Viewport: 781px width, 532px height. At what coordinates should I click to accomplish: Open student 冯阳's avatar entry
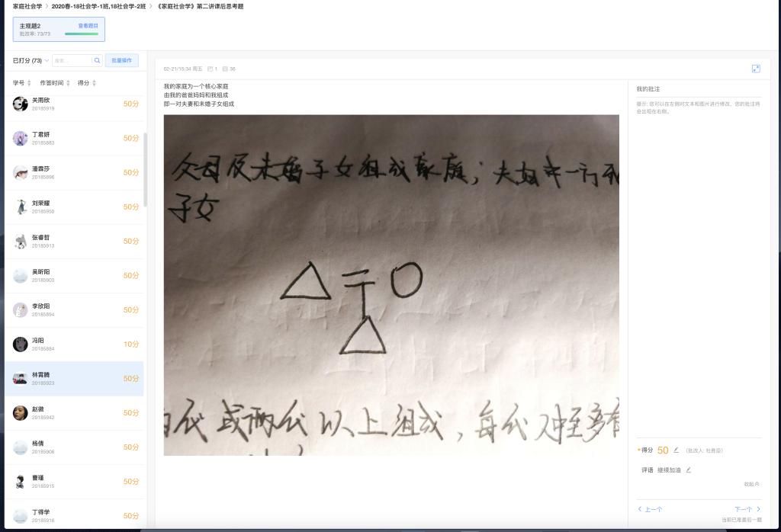tap(21, 345)
